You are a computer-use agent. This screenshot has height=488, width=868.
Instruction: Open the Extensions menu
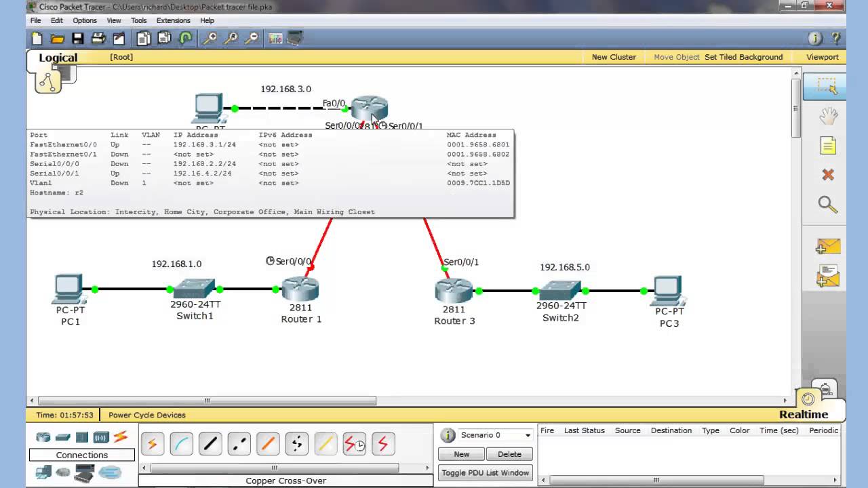pyautogui.click(x=174, y=20)
